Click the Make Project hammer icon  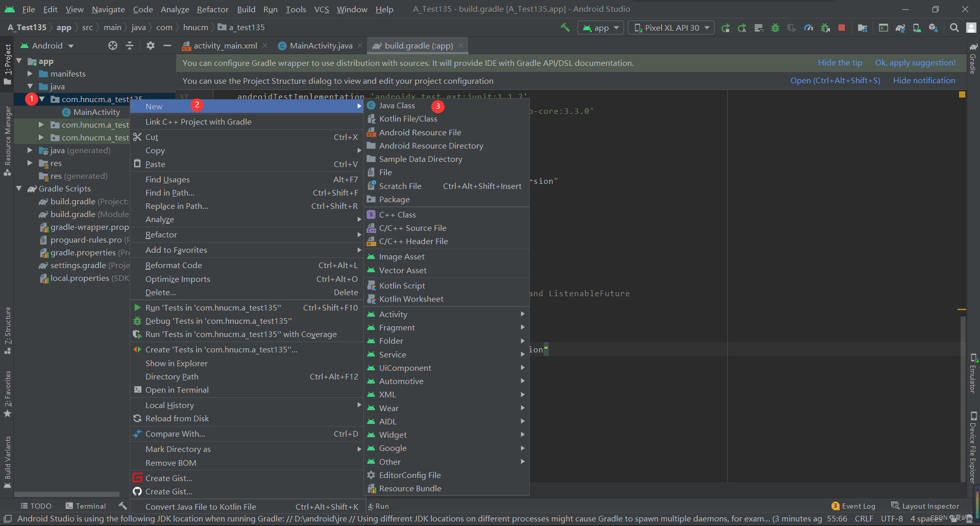[x=565, y=28]
